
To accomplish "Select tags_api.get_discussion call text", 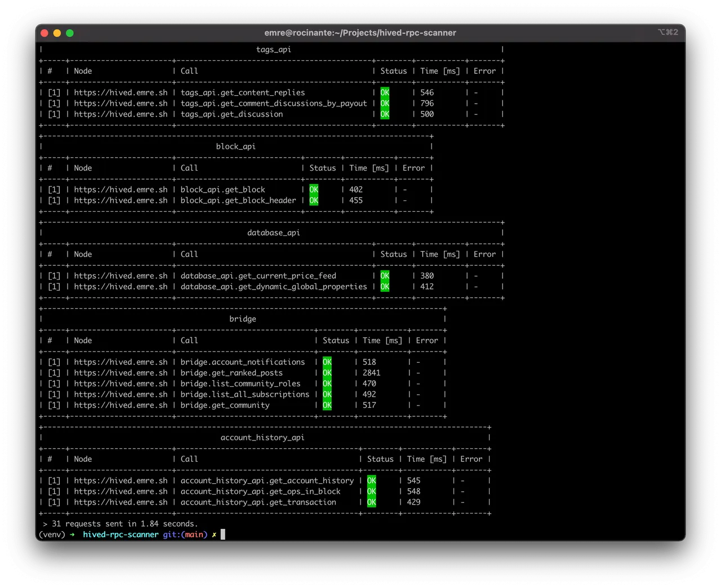I will 232,114.
